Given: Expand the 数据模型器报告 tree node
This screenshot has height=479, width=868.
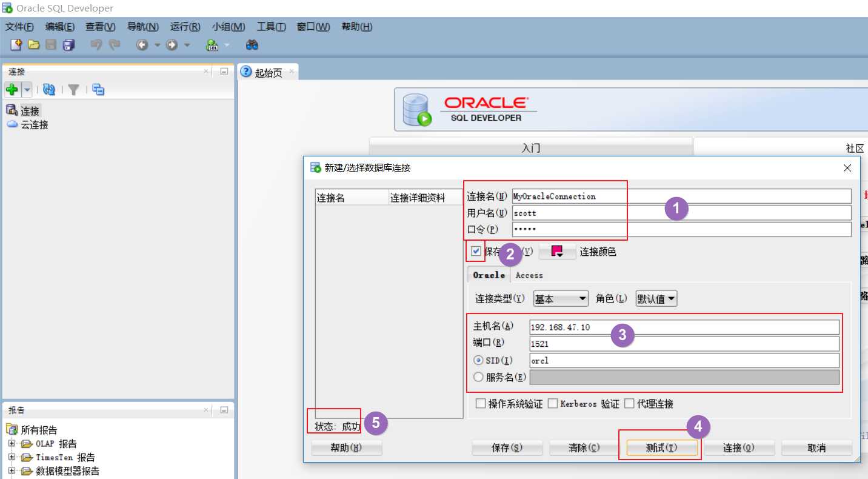Looking at the screenshot, I should (x=12, y=471).
